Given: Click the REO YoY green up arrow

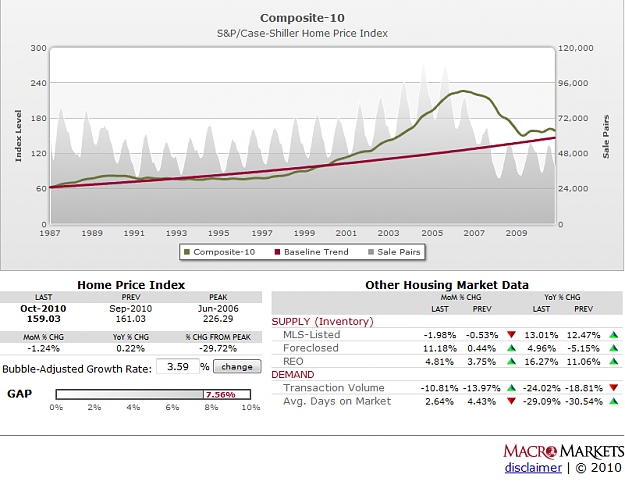Looking at the screenshot, I should point(613,362).
